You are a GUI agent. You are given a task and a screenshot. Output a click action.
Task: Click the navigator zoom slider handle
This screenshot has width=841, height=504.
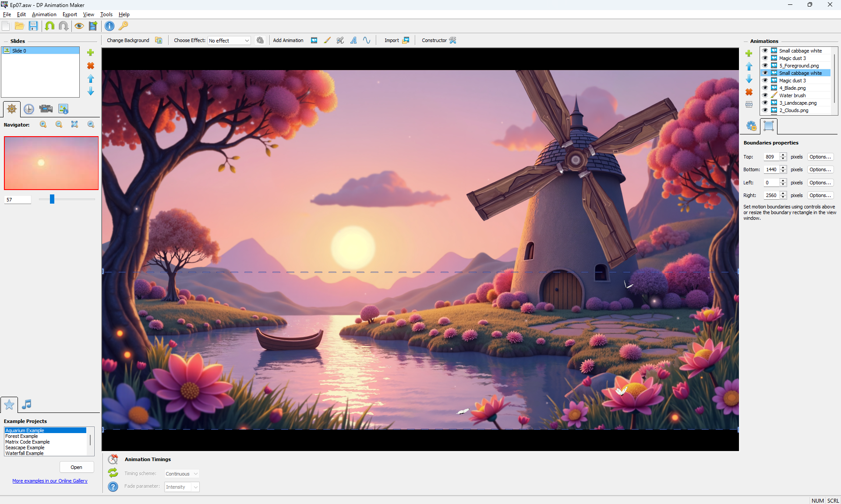coord(52,199)
